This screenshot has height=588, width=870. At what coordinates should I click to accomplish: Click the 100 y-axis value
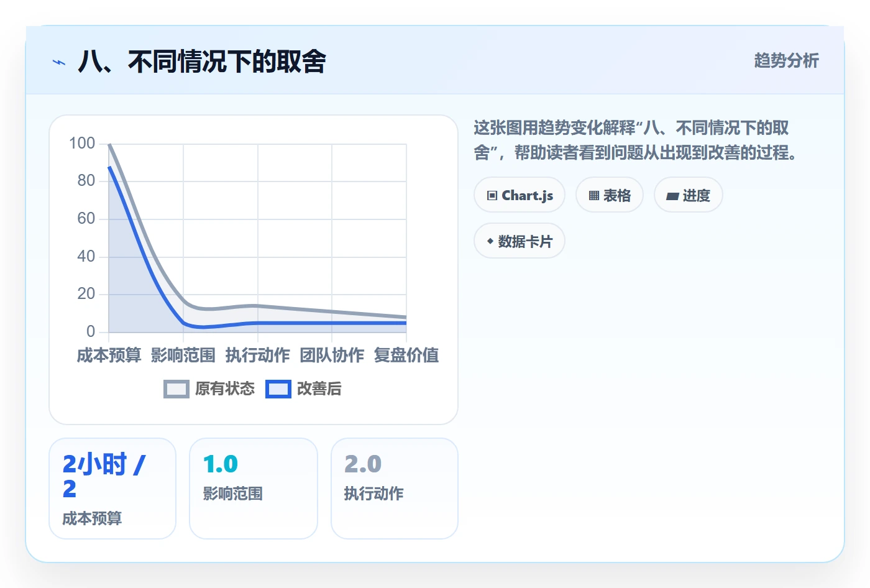(x=82, y=144)
